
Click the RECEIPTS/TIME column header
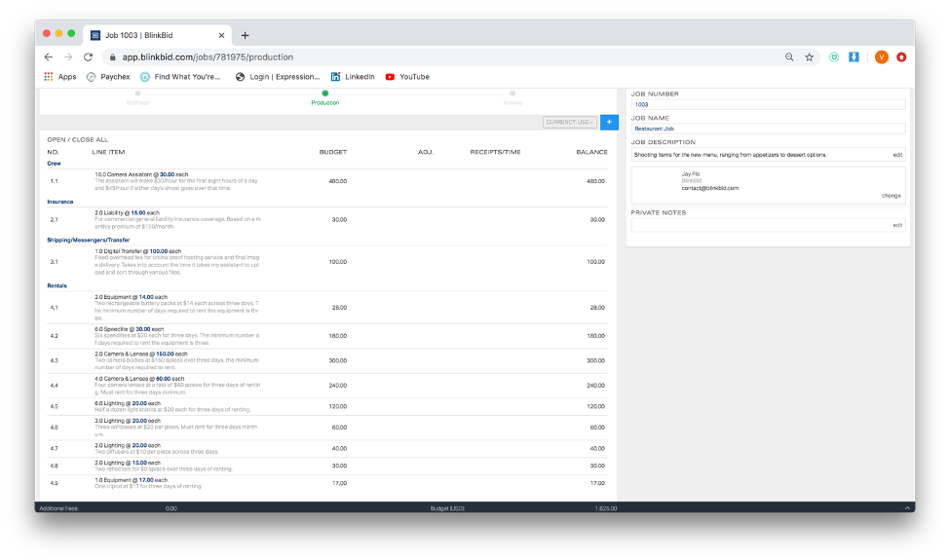click(x=495, y=152)
